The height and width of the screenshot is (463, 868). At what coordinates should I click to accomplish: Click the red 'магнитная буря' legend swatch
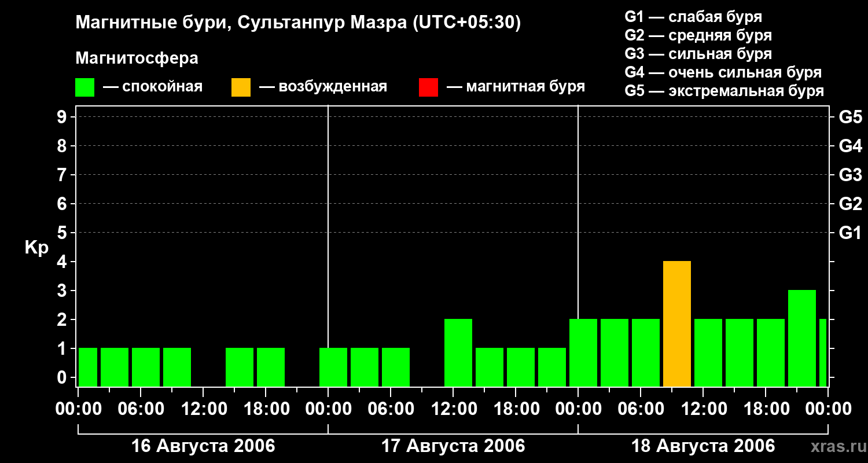(428, 87)
